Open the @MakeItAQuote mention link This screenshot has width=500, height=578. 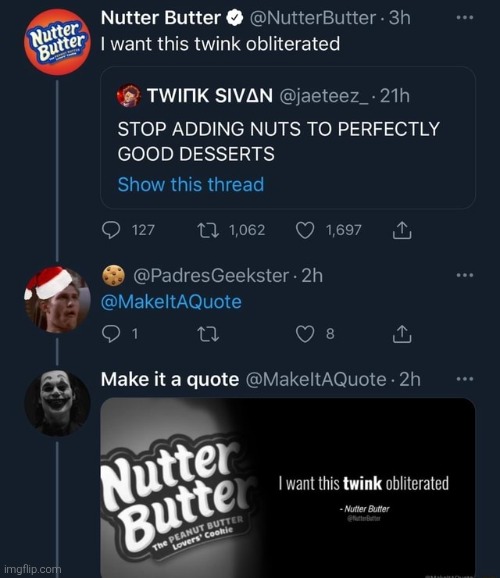[x=171, y=302]
